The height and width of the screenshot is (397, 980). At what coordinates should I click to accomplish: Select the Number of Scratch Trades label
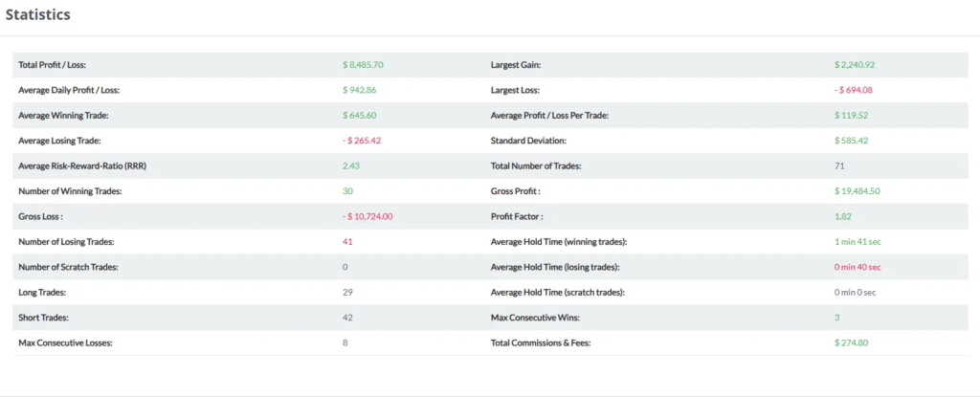[68, 267]
